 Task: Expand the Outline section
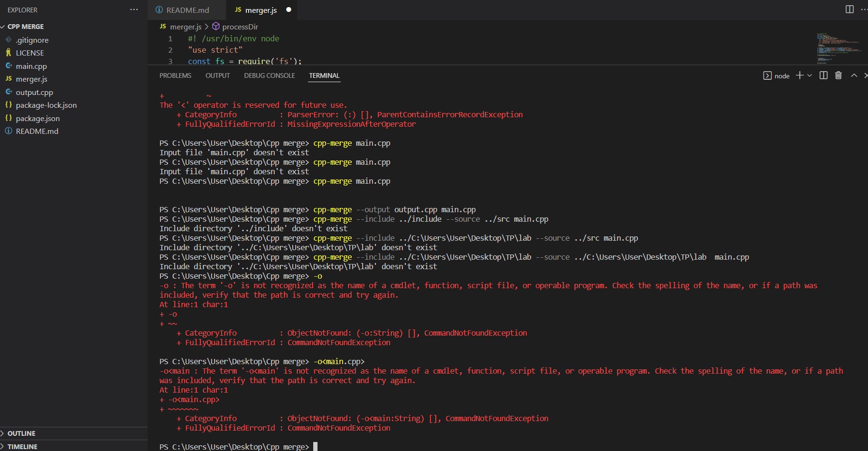(x=21, y=433)
